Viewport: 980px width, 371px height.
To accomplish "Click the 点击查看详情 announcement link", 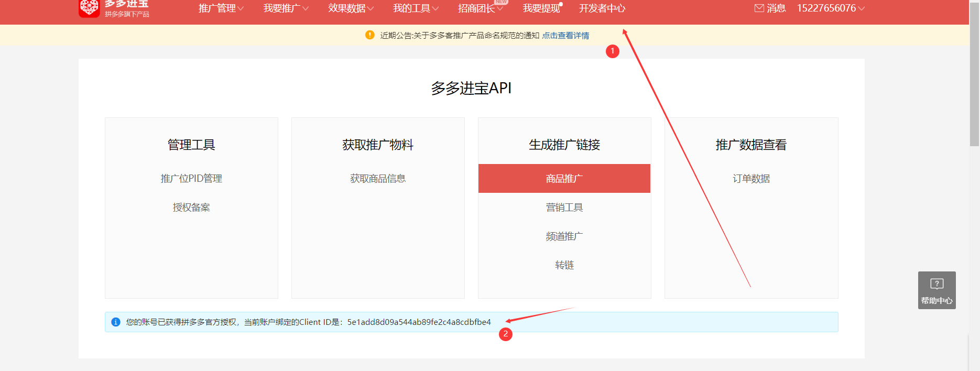I will pyautogui.click(x=565, y=36).
